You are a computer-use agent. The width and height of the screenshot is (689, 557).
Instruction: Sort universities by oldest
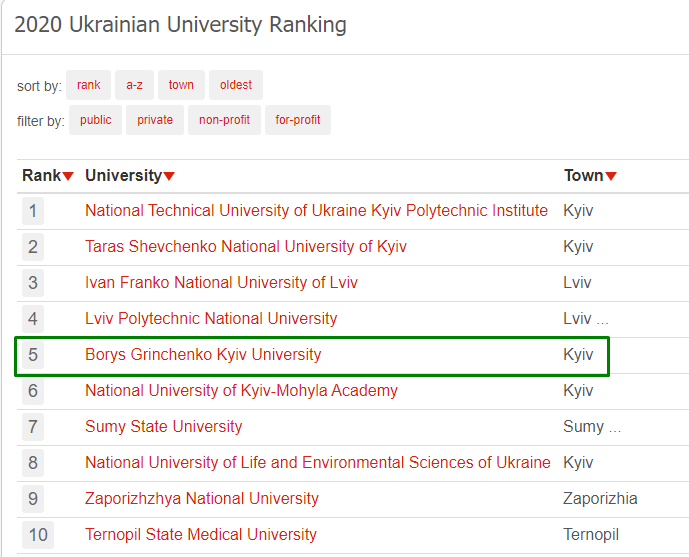tap(236, 85)
